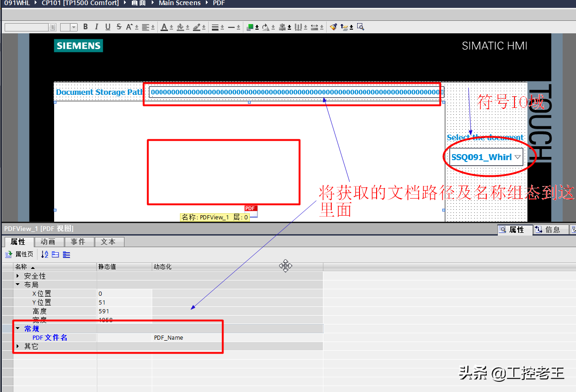Toggle strikethrough text formatting

tap(119, 27)
